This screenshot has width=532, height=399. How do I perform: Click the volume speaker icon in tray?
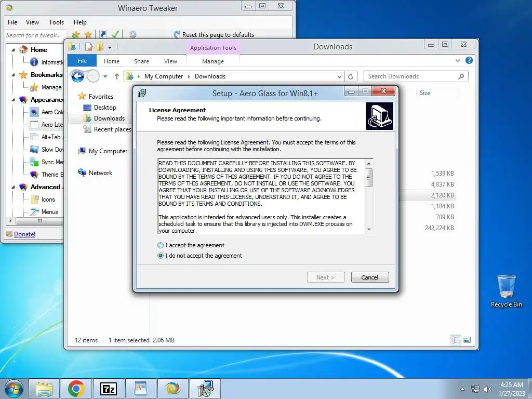pyautogui.click(x=487, y=389)
